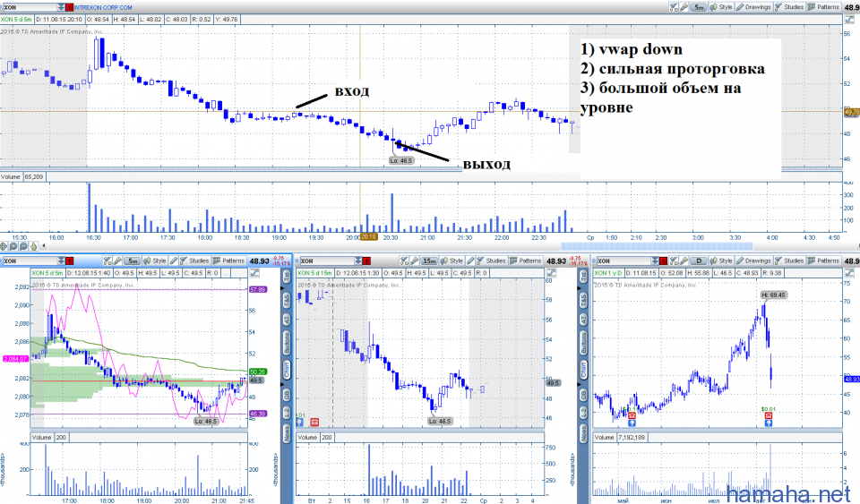Open Studies in the daily chart
This screenshot has width=860, height=504.
point(789,261)
